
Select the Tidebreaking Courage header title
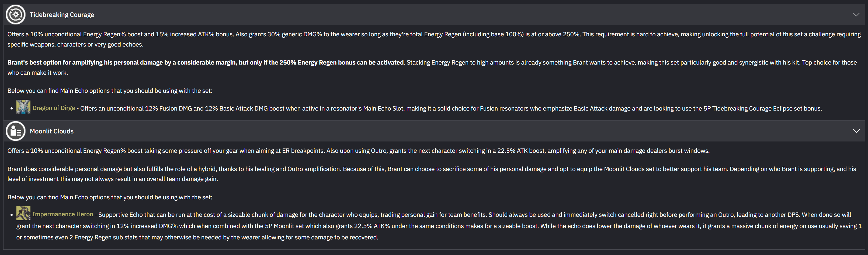[x=62, y=15]
